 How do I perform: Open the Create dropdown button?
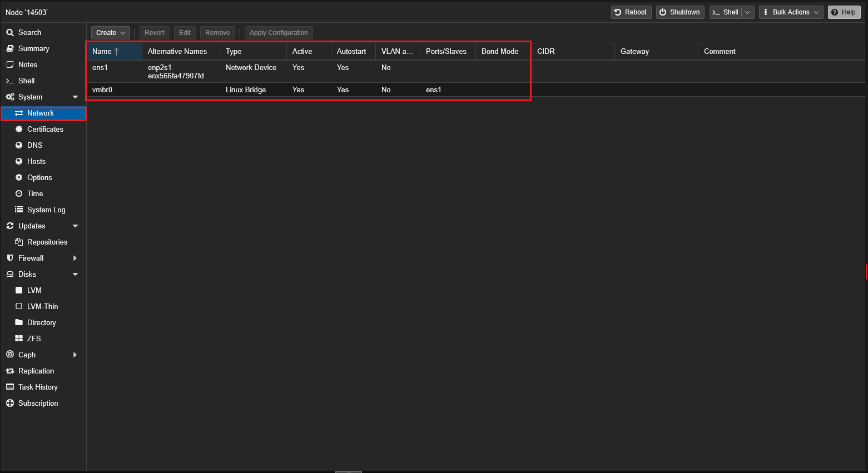(x=111, y=33)
